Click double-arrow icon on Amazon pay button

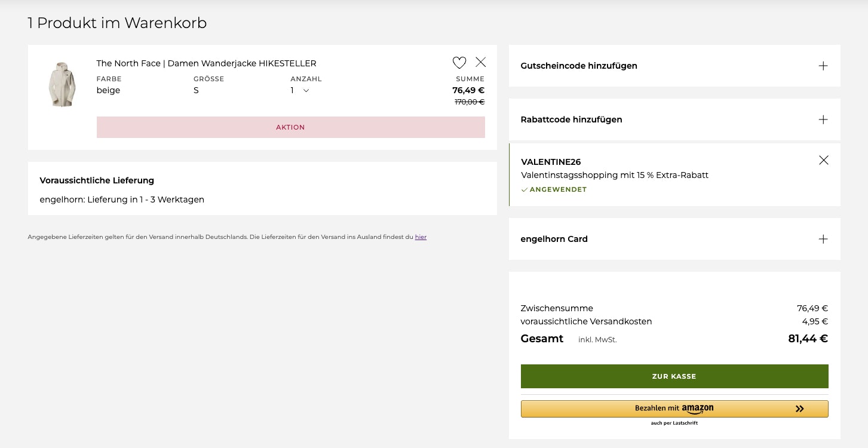coord(799,409)
